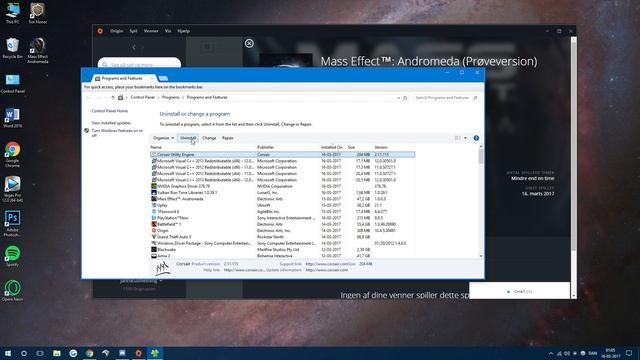The image size is (640, 360).
Task: Select the 1Password 6 entry
Action: click(x=282, y=211)
